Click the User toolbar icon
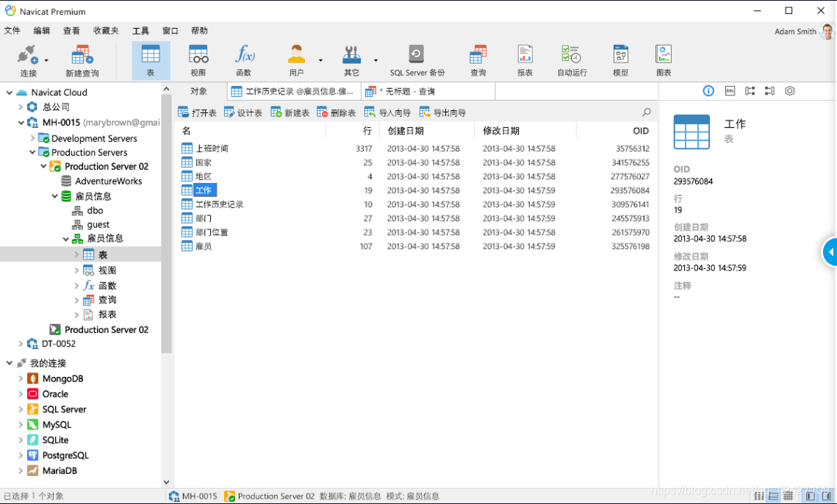 pos(296,60)
